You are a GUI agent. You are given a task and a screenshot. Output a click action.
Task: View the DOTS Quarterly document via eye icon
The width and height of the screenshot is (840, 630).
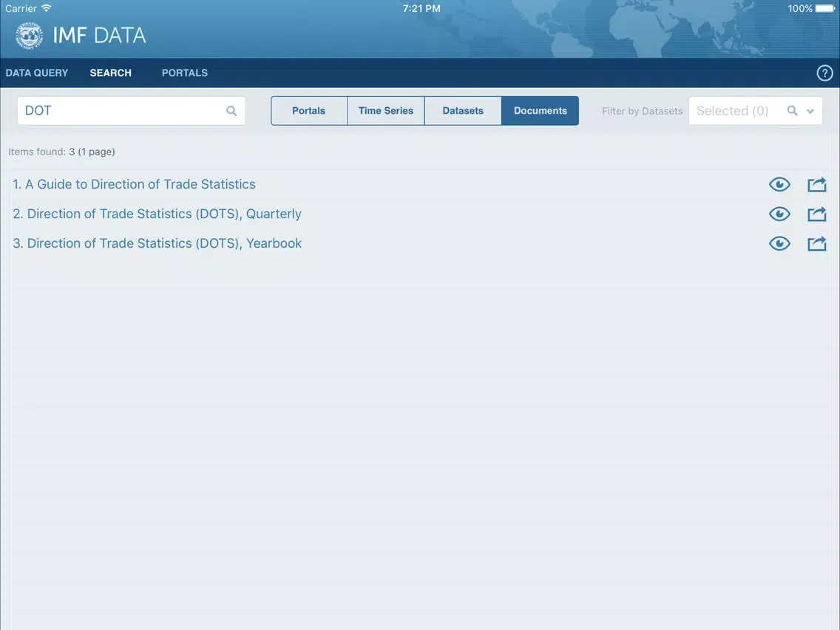pos(779,214)
